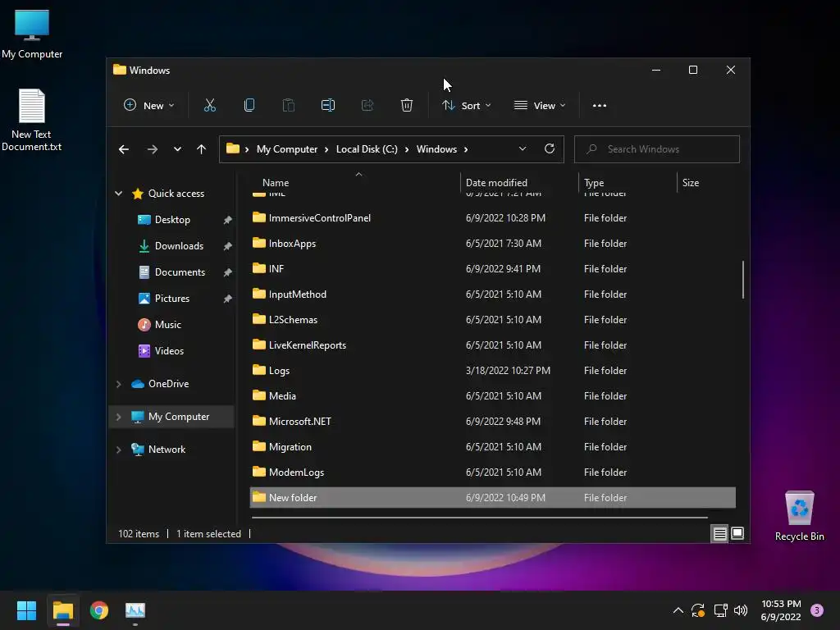Open recent locations dropdown arrow
Image resolution: width=840 pixels, height=630 pixels.
[177, 149]
